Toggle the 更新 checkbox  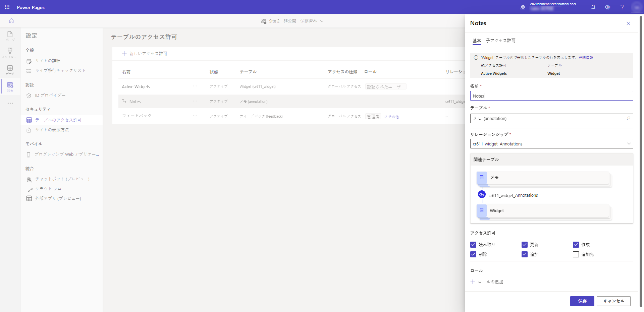tap(525, 245)
